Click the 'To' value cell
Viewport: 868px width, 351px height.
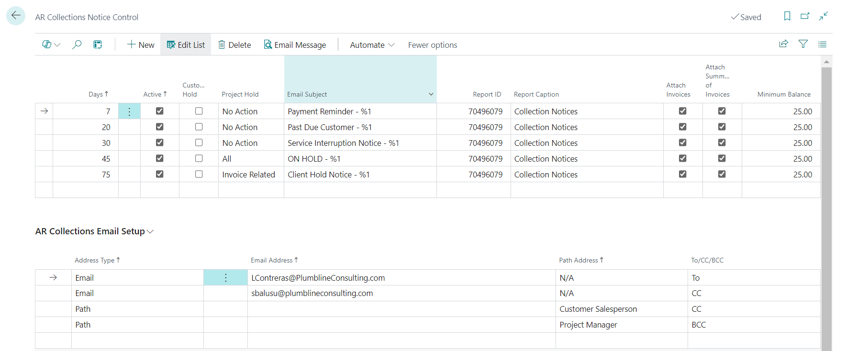754,278
